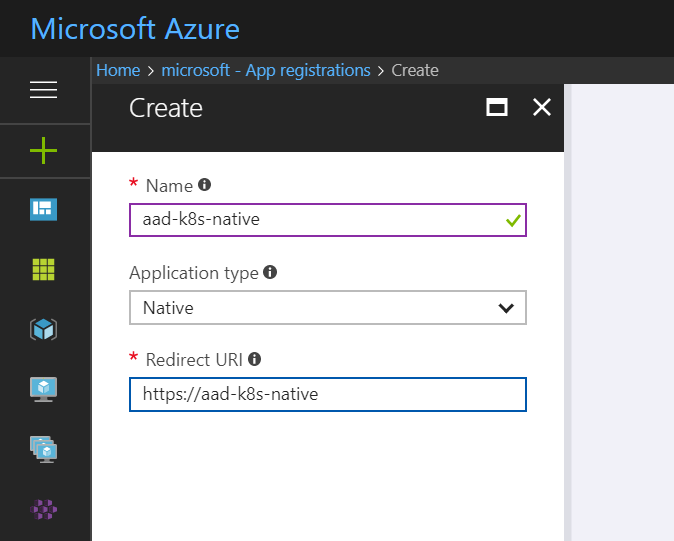
Task: Navigate to microsoft - App registrations breadcrumb
Action: pyautogui.click(x=266, y=70)
